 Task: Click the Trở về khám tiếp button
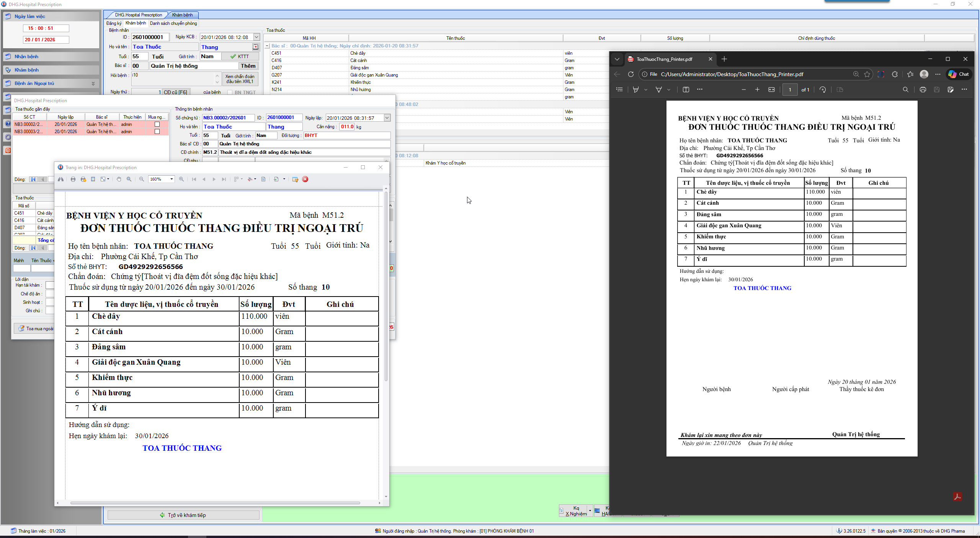(x=183, y=515)
